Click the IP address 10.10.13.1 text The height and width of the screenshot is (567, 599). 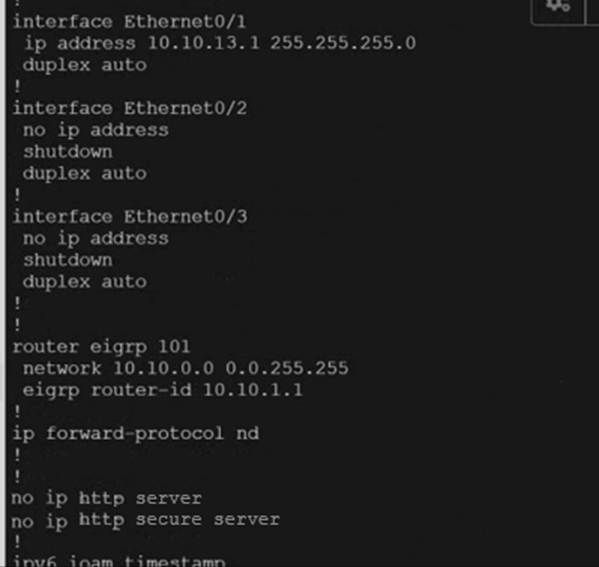[x=204, y=43]
